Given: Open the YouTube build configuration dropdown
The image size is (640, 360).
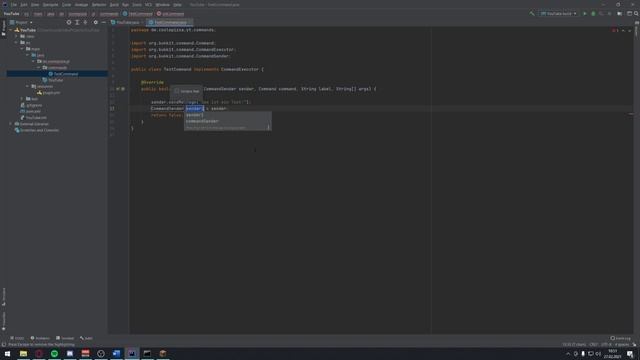Looking at the screenshot, I should click(x=558, y=13).
